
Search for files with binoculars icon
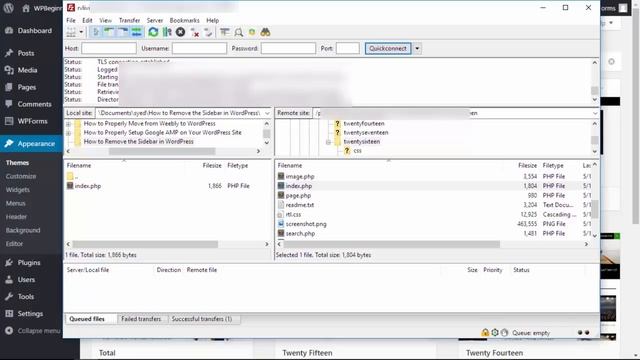pos(266,32)
